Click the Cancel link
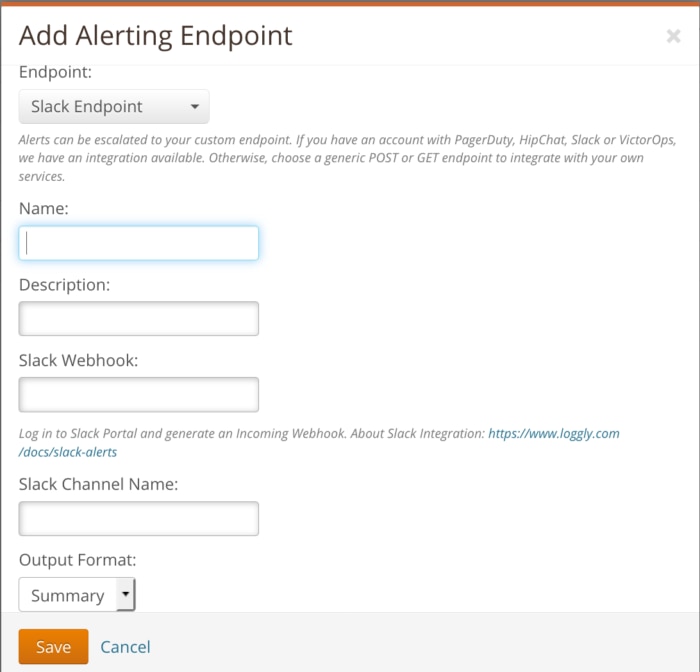The image size is (700, 672). pos(125,647)
